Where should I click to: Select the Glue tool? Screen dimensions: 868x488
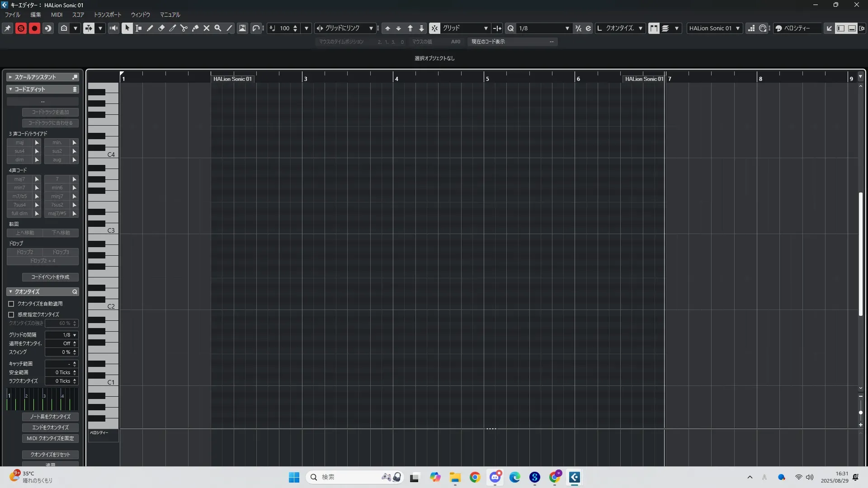[x=195, y=28]
